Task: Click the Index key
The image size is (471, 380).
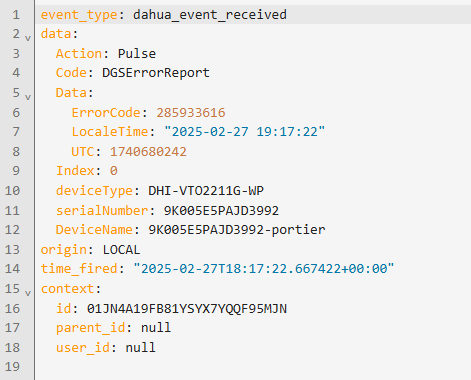Action: tap(75, 171)
